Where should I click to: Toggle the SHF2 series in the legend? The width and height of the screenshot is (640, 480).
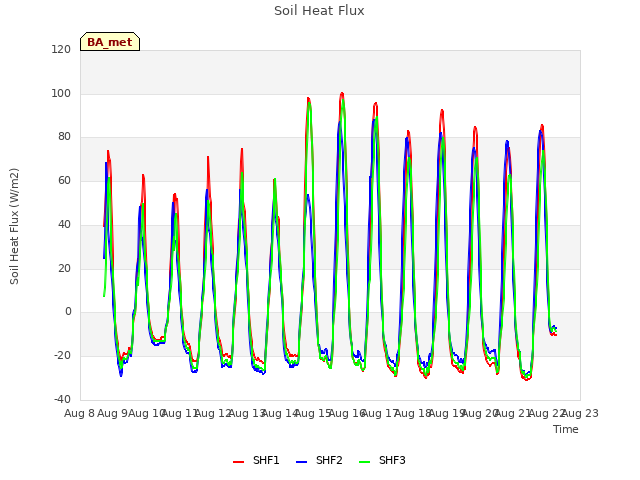tap(319, 460)
